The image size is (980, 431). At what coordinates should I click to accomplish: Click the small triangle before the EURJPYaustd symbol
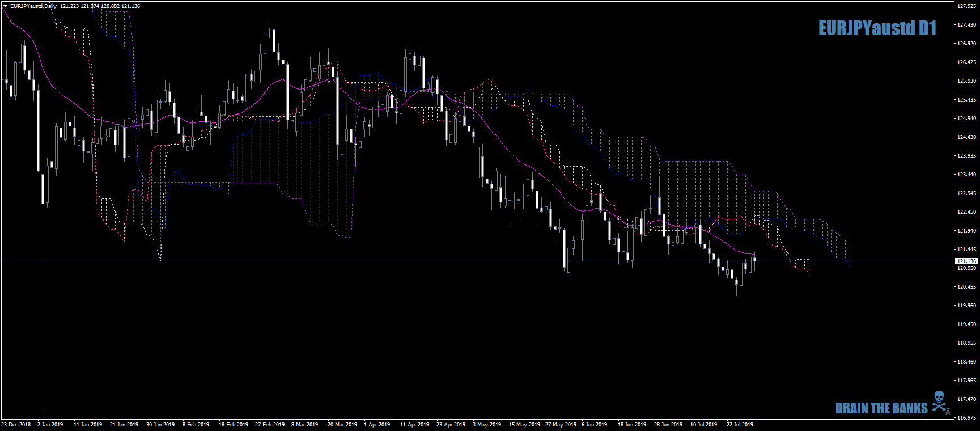click(5, 6)
